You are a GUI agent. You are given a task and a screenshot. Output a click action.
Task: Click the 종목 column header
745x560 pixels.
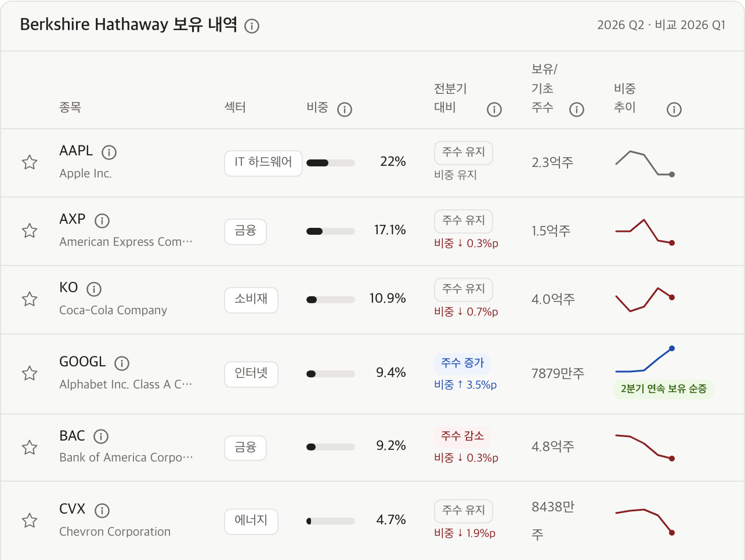(x=70, y=107)
